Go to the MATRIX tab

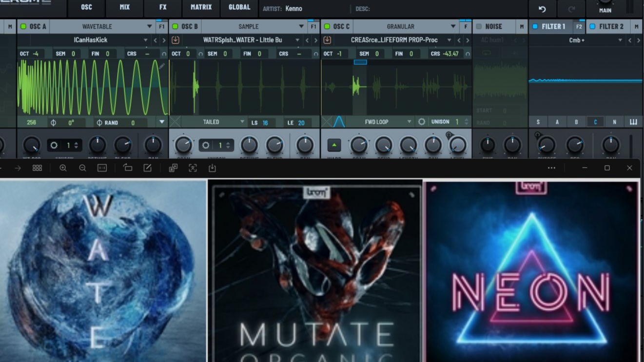click(x=201, y=7)
